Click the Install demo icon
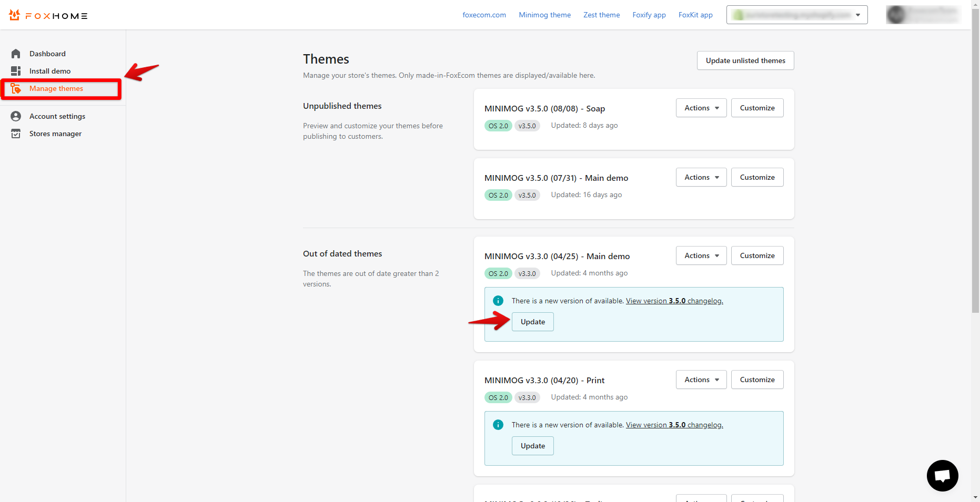The height and width of the screenshot is (502, 980). tap(16, 71)
